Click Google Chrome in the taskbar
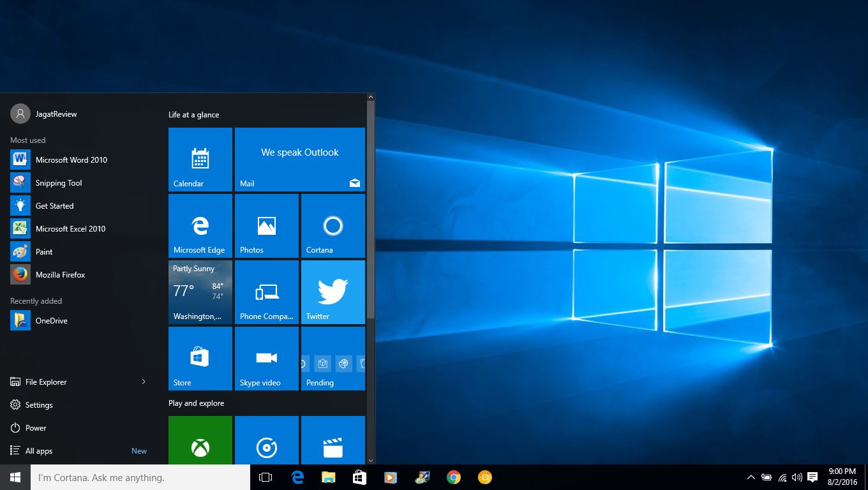 tap(454, 477)
